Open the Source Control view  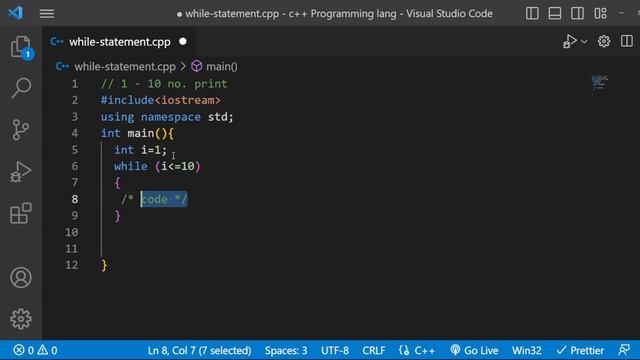[21, 130]
